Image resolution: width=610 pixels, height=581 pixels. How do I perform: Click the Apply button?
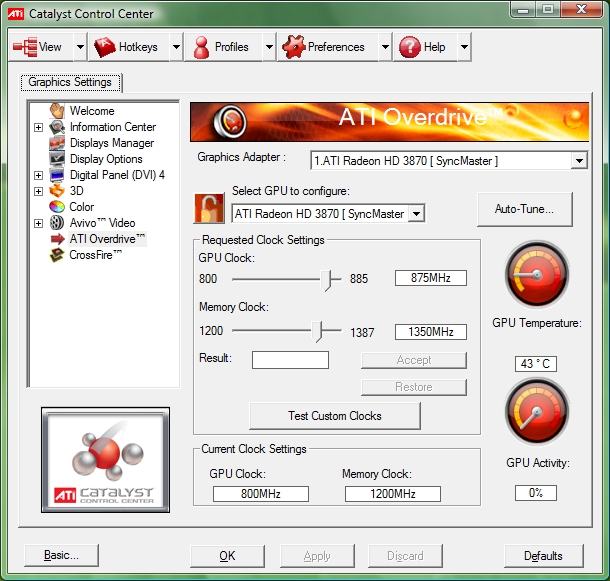pyautogui.click(x=317, y=556)
